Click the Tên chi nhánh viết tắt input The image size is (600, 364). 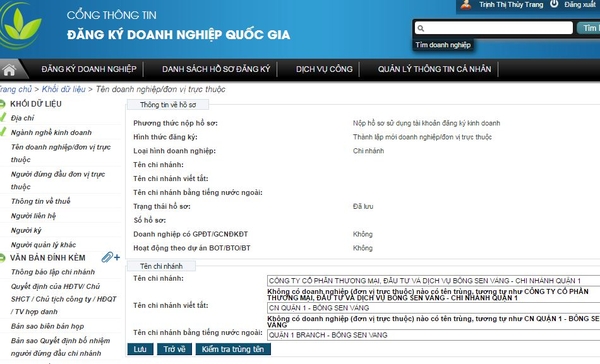point(433,308)
